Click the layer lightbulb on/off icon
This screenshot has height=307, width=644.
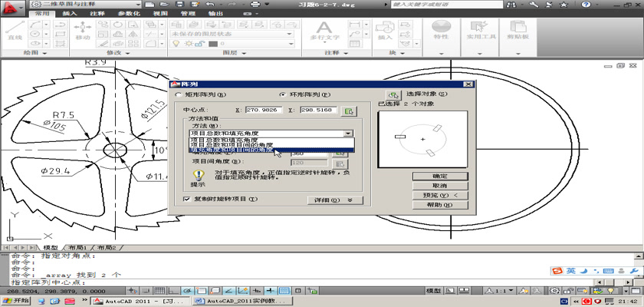[x=176, y=44]
